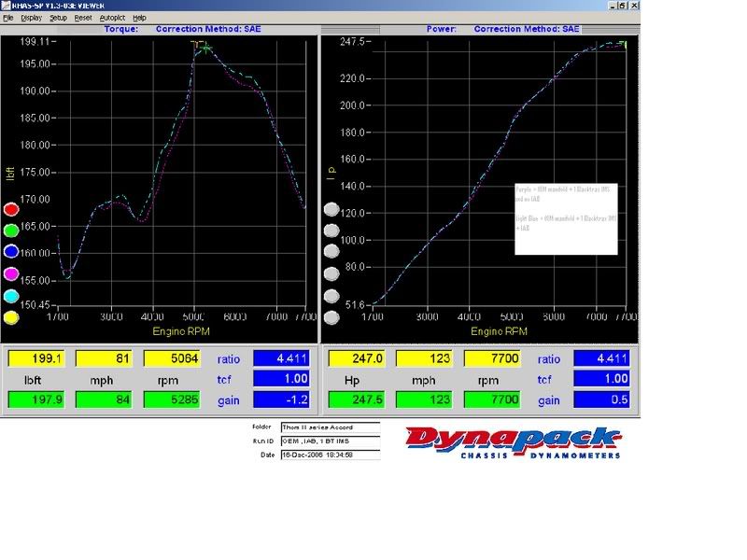Select the yellow 247.0 Hp value
The height and width of the screenshot is (560, 747).
click(x=357, y=358)
